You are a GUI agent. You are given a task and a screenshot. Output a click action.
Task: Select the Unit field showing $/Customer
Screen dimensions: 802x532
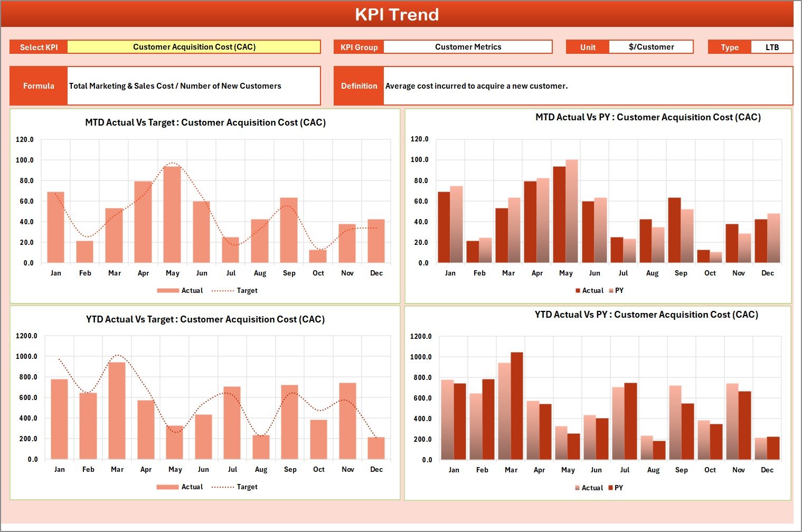point(651,46)
